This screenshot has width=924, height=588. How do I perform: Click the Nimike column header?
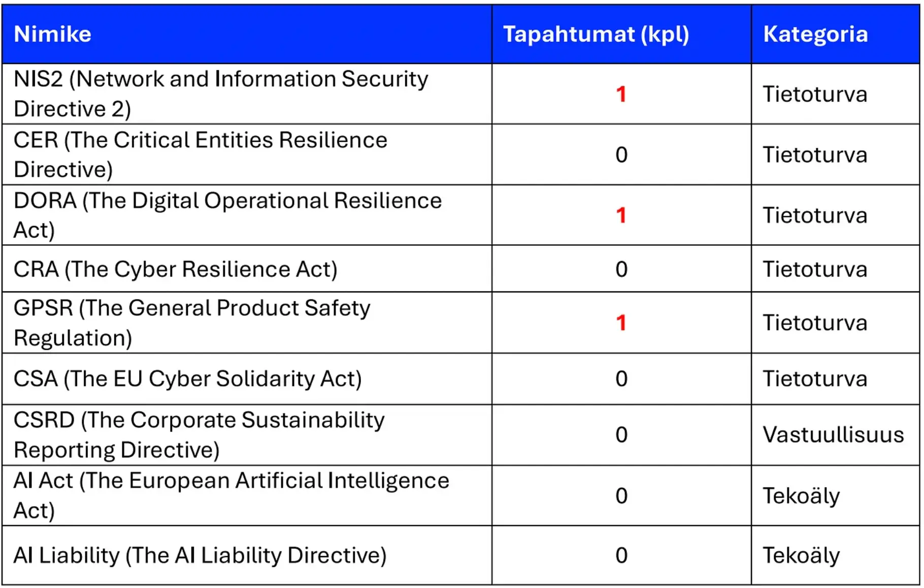pyautogui.click(x=52, y=34)
